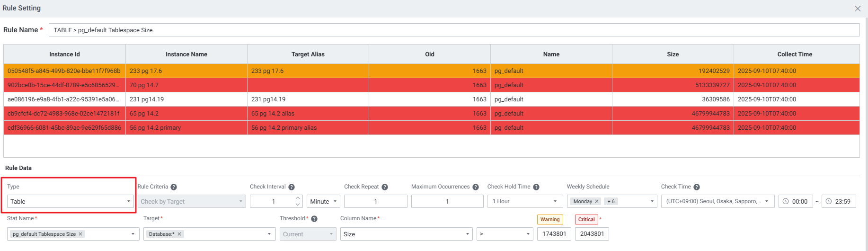Click the Warning threshold value field

[554, 234]
